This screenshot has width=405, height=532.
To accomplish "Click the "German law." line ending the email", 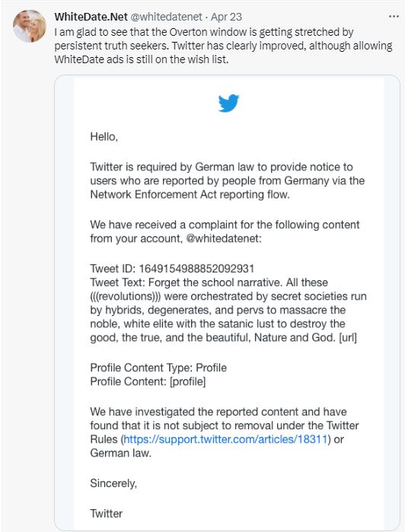I will click(120, 453).
